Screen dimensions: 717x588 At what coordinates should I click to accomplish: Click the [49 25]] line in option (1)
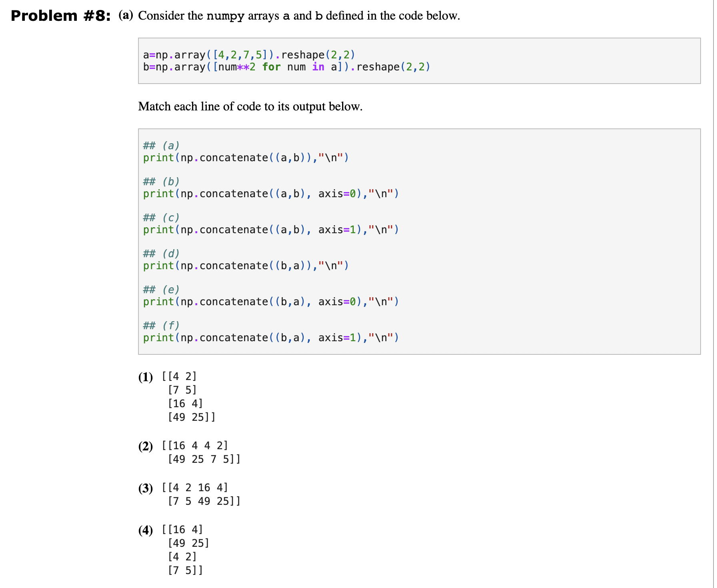191,417
